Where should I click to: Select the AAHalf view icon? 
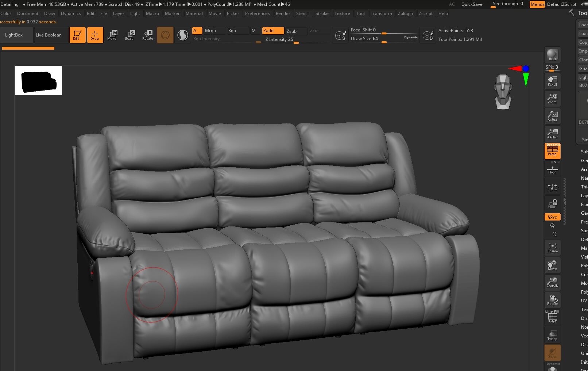coord(552,133)
